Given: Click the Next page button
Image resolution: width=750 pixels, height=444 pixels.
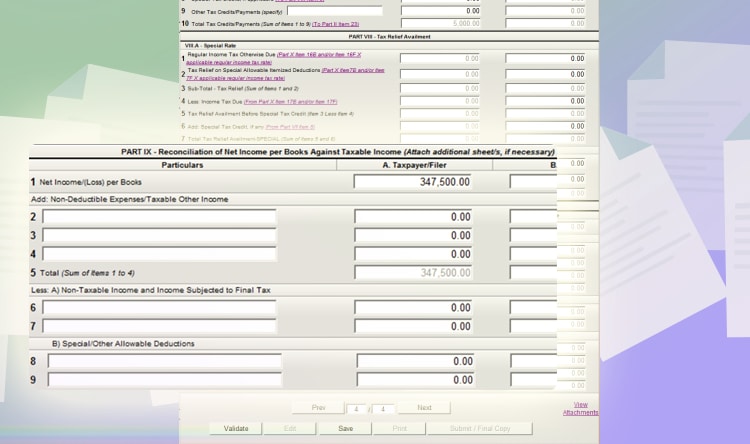Looking at the screenshot, I should point(424,408).
